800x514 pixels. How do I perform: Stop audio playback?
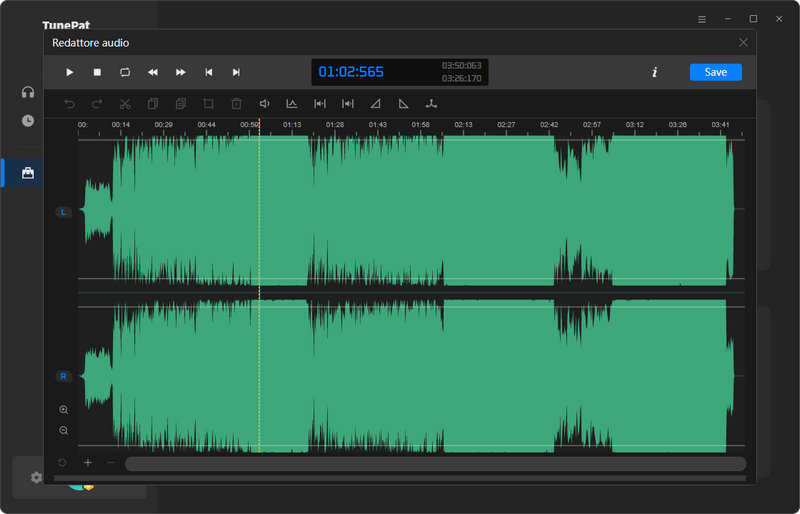[x=97, y=72]
